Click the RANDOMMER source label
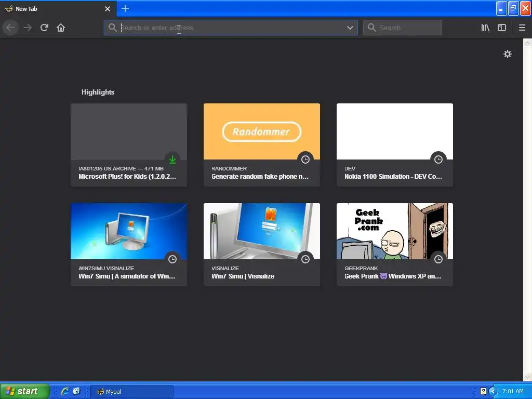 click(x=229, y=168)
